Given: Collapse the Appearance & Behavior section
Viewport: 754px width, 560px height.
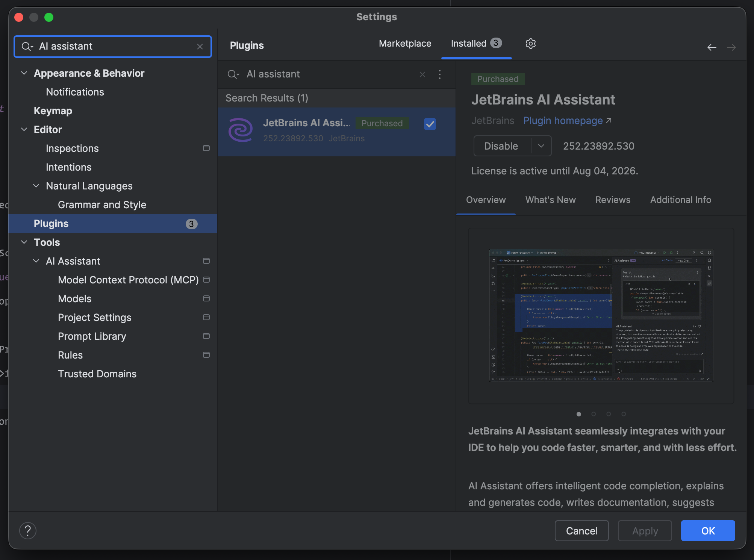Looking at the screenshot, I should pyautogui.click(x=24, y=73).
